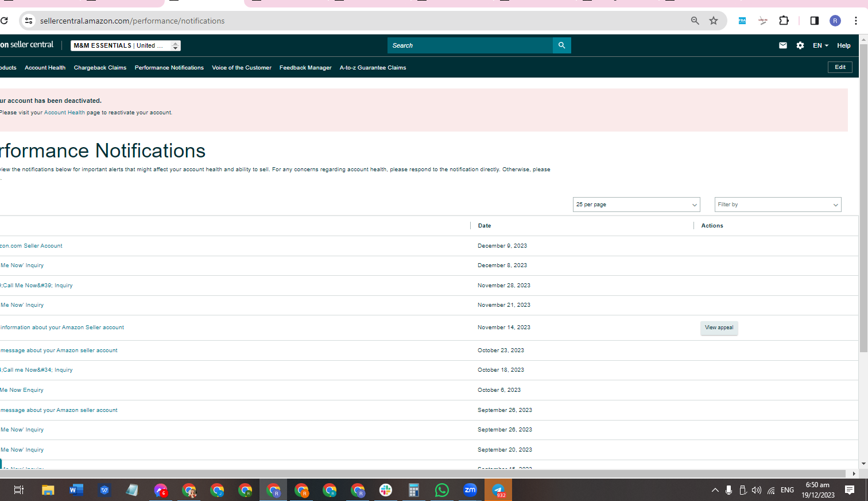Open A-to-z Guarantee Claims menu item
Image resolution: width=868 pixels, height=501 pixels.
[x=373, y=68]
